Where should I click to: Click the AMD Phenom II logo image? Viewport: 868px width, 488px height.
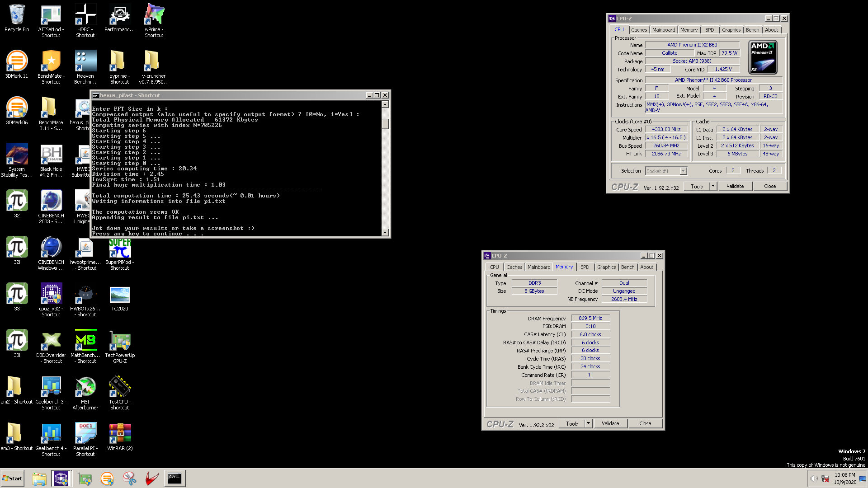pos(763,57)
